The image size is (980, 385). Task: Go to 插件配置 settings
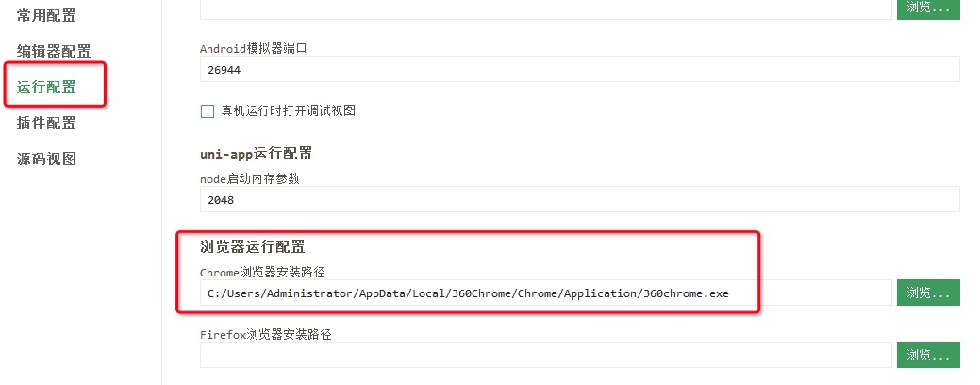(46, 123)
